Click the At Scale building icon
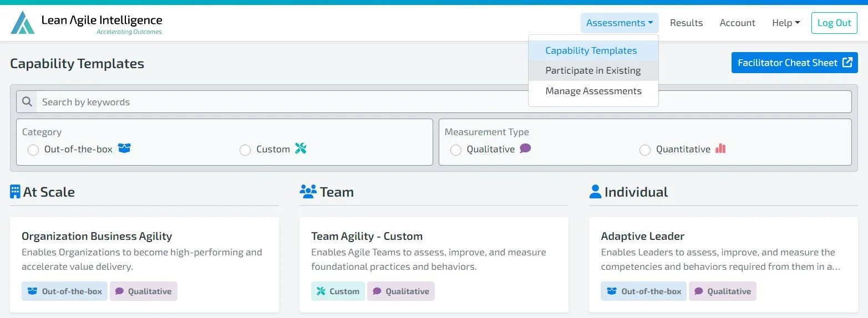Screen dimensions: 868x318 point(15,192)
